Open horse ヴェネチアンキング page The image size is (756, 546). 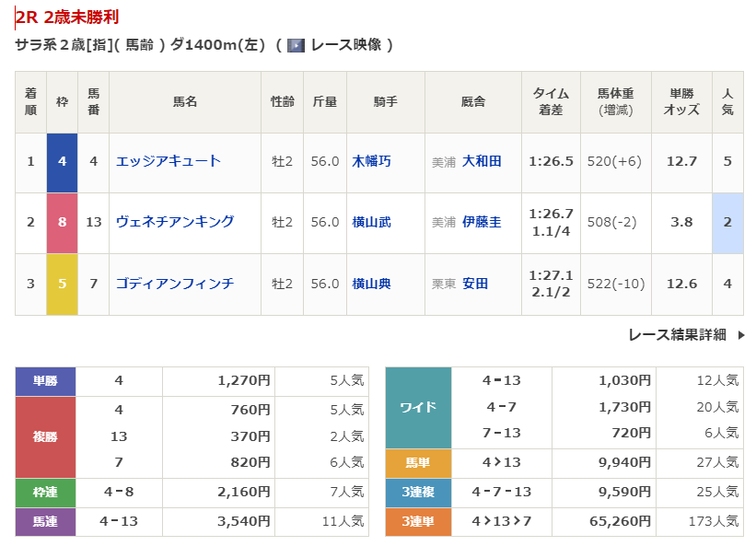coord(175,222)
